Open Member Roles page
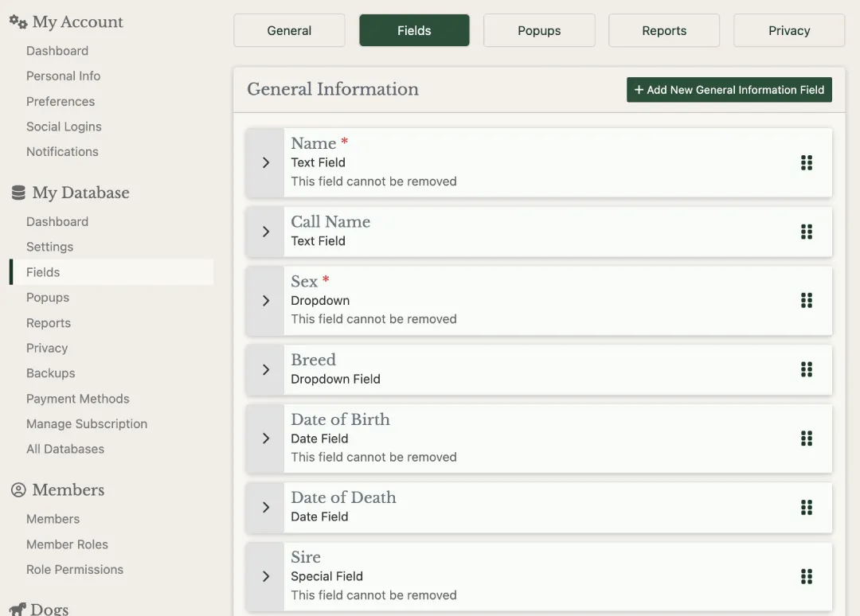 (67, 544)
